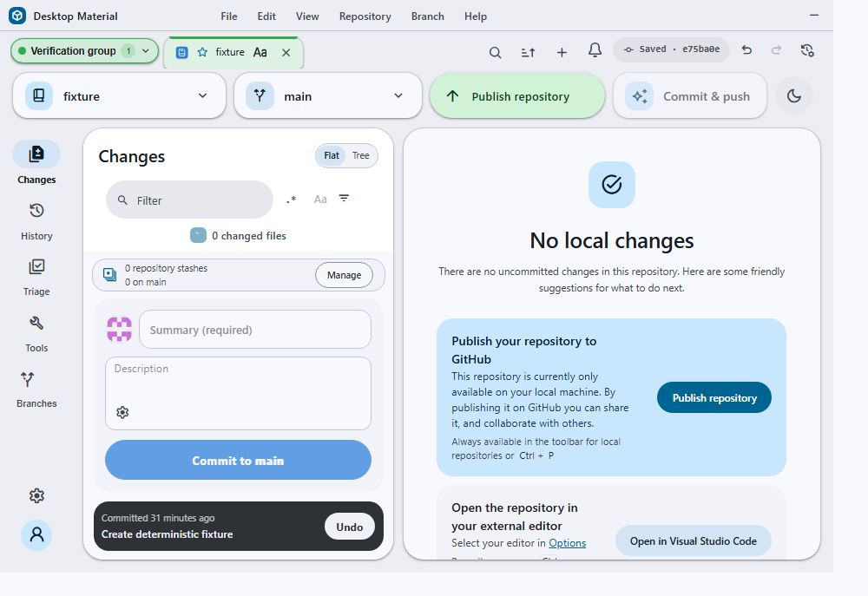Click the checkmark icon above No local changes
The width and height of the screenshot is (868, 596).
[x=612, y=184]
